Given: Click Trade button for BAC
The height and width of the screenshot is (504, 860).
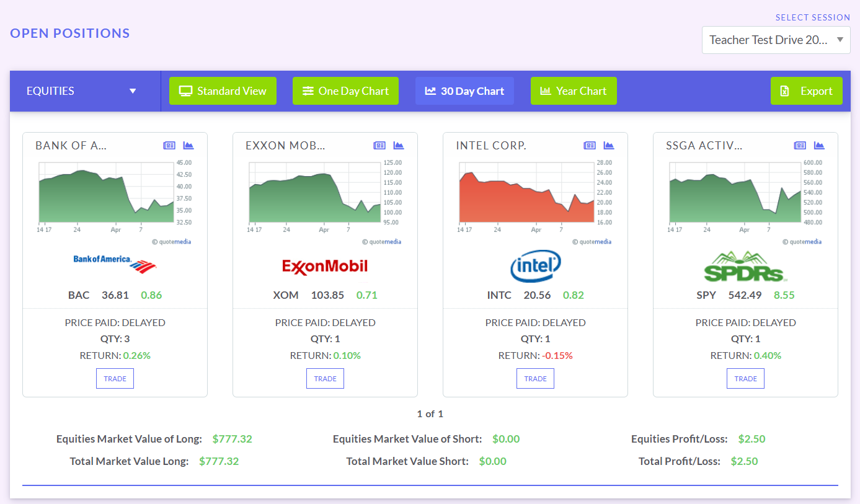Looking at the screenshot, I should (115, 379).
